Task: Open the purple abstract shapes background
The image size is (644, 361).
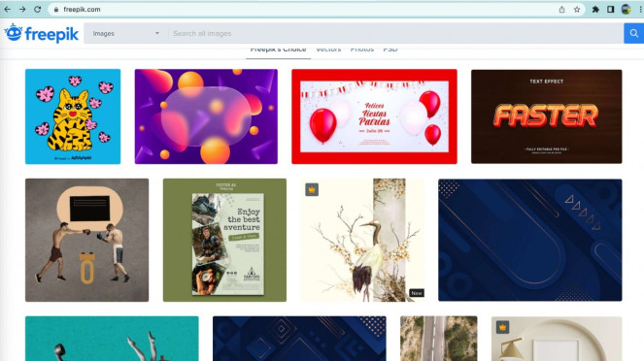Action: click(206, 116)
